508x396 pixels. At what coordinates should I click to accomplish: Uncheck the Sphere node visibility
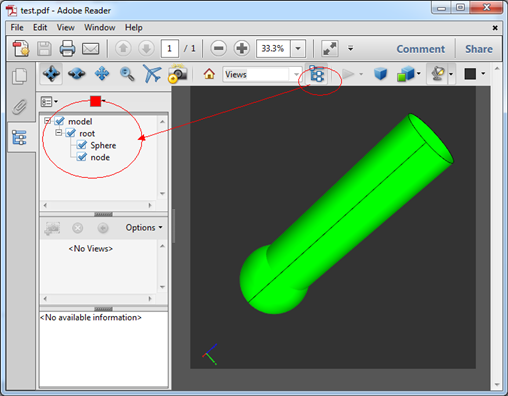82,145
